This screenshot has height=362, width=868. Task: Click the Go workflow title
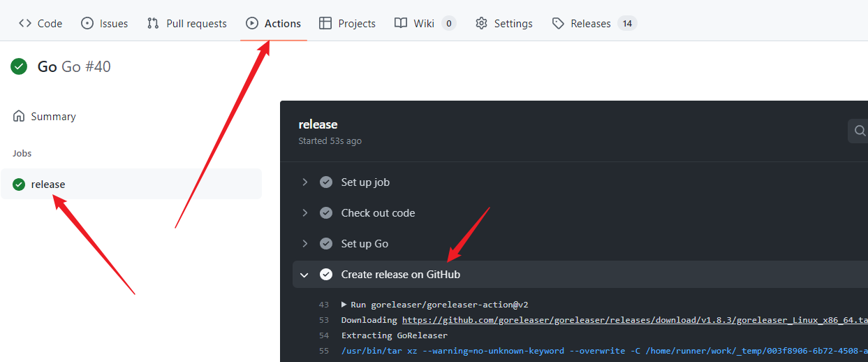tap(47, 66)
